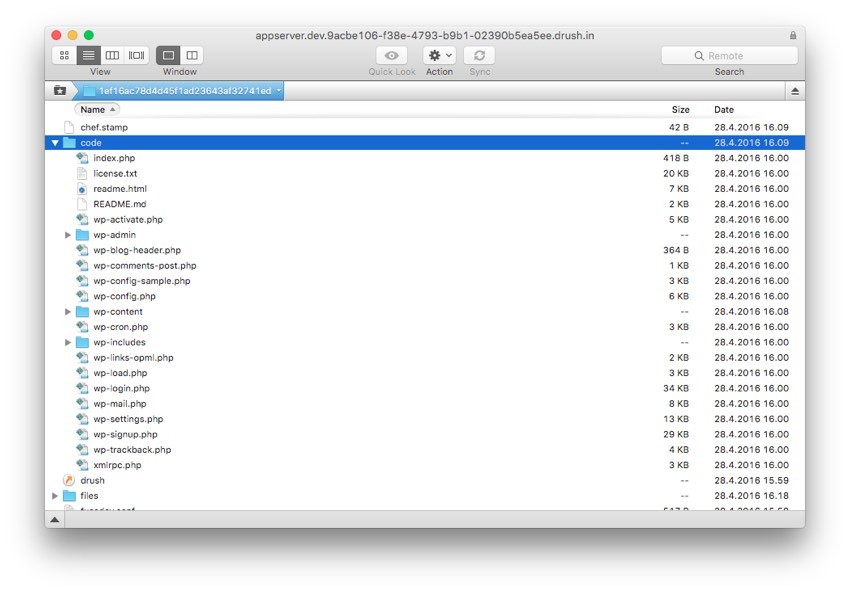Image resolution: width=850 pixels, height=593 pixels.
Task: Sort by the Date column header
Action: 724,109
